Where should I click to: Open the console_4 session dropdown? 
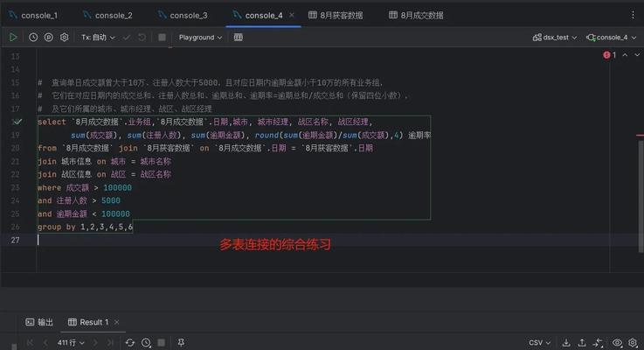click(x=611, y=38)
